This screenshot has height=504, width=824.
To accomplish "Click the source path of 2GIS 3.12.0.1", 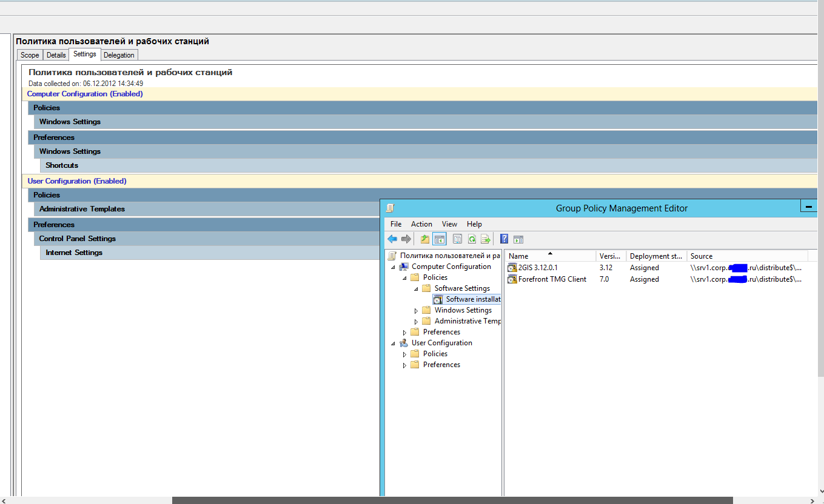I will (746, 267).
